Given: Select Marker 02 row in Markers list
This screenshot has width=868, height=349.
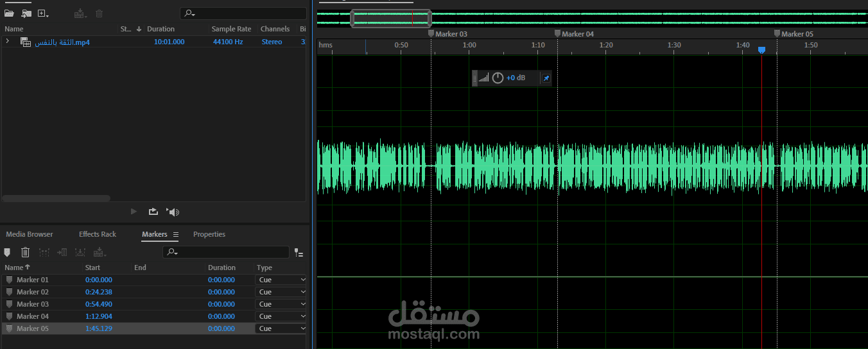Looking at the screenshot, I should coord(155,292).
